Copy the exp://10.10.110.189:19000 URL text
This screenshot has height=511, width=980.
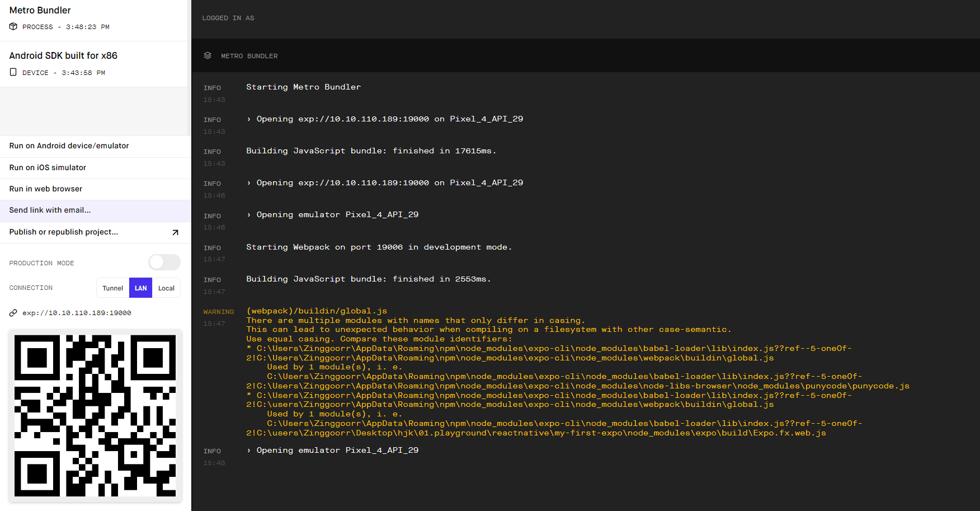click(x=77, y=313)
